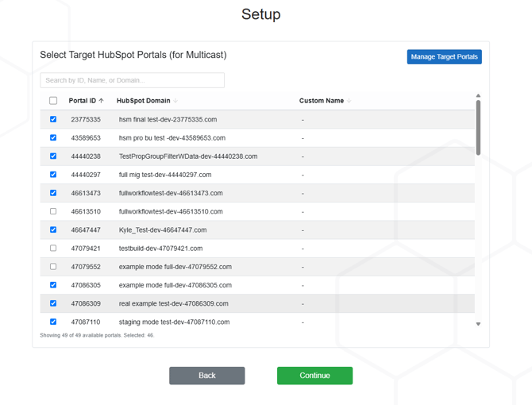Toggle the select-all checkbox in table header

click(53, 101)
